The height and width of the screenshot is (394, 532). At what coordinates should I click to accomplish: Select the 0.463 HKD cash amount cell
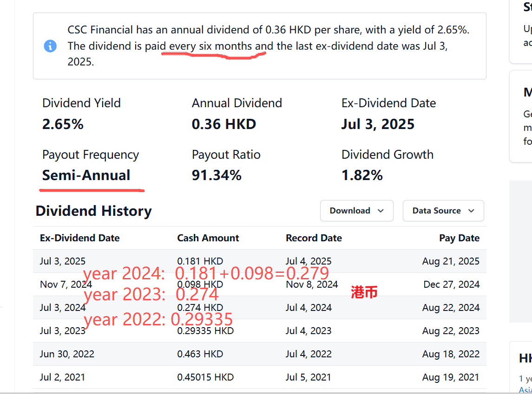point(200,354)
